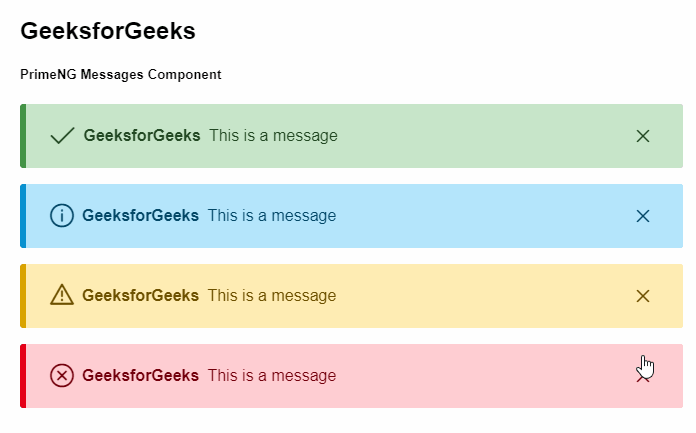The width and height of the screenshot is (696, 433).
Task: Click the PrimeNG Messages Component subtitle
Action: pos(121,75)
